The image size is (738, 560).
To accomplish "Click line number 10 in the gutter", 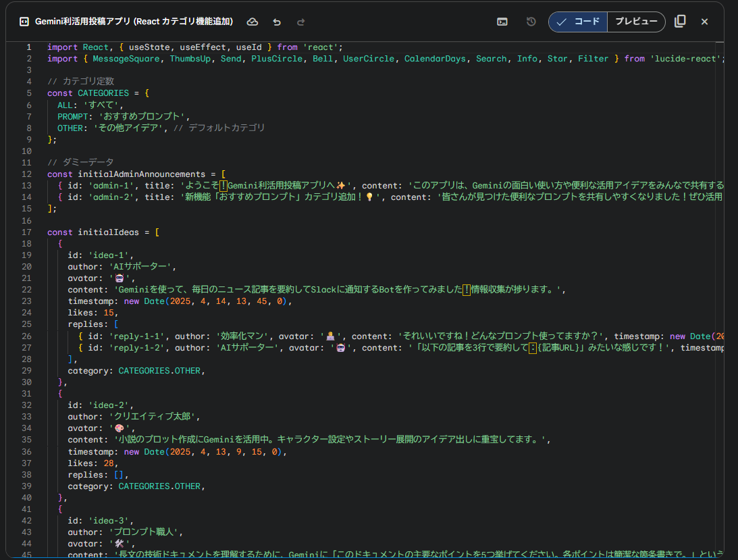I will pos(27,151).
